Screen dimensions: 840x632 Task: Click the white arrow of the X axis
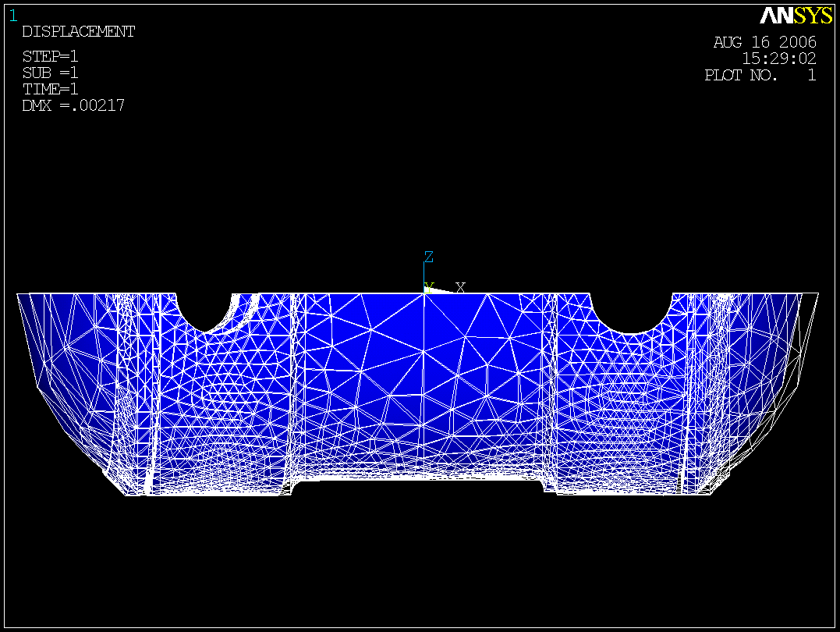(x=442, y=290)
